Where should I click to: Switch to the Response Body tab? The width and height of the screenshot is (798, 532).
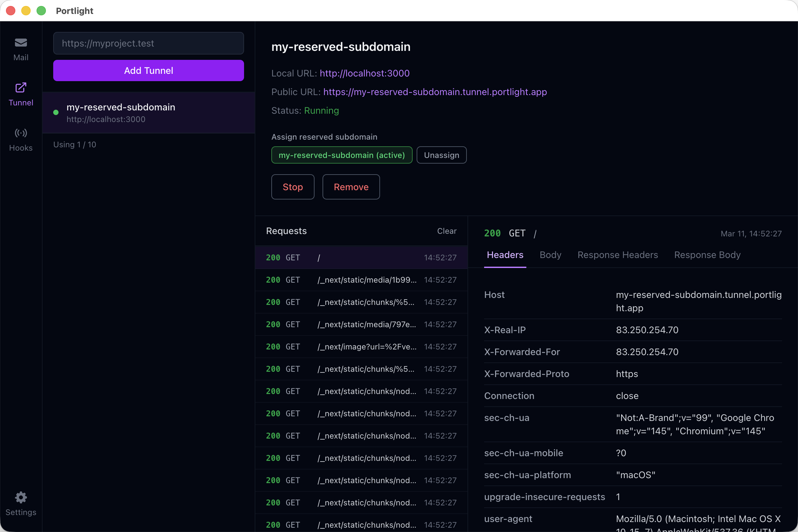coord(707,255)
